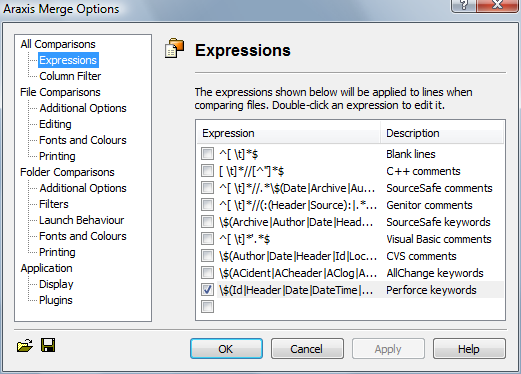This screenshot has width=521, height=374.
Task: Click the Expression column header
Action: 289,133
